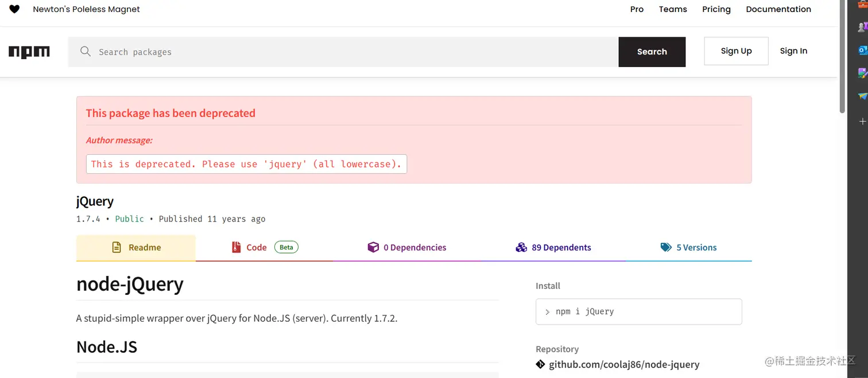The image size is (868, 378).
Task: Click the Sign Up button
Action: [x=737, y=51]
